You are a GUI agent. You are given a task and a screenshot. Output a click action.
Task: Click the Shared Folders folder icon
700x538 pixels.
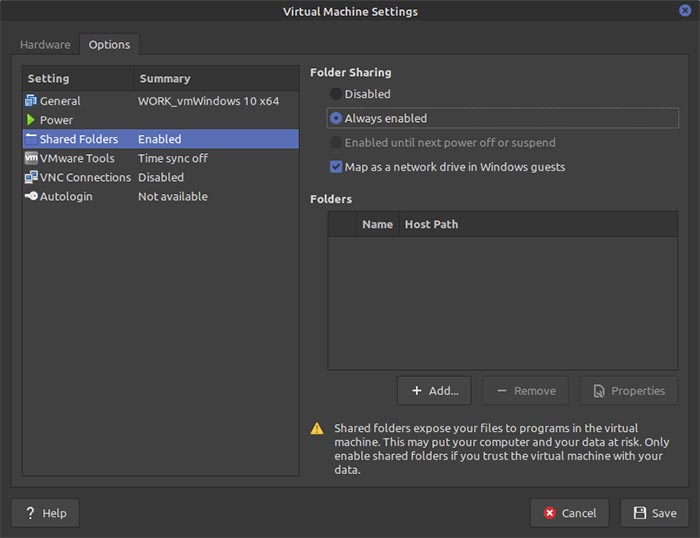(x=31, y=139)
